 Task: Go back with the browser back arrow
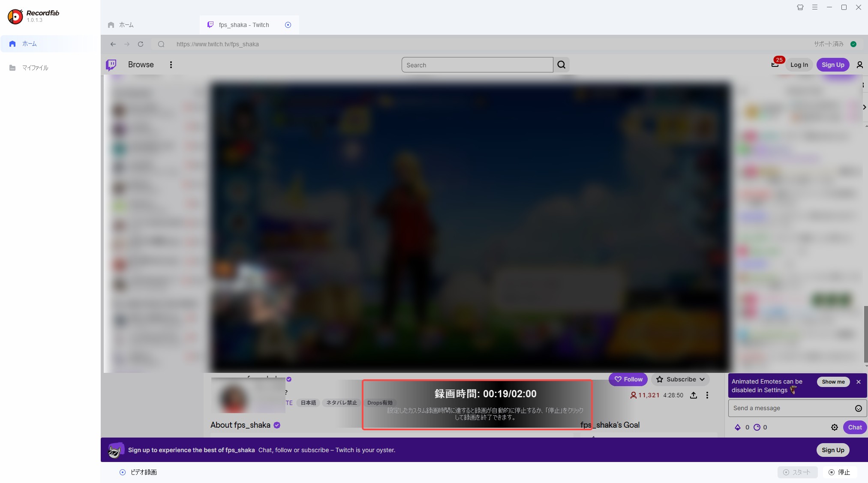tap(113, 44)
